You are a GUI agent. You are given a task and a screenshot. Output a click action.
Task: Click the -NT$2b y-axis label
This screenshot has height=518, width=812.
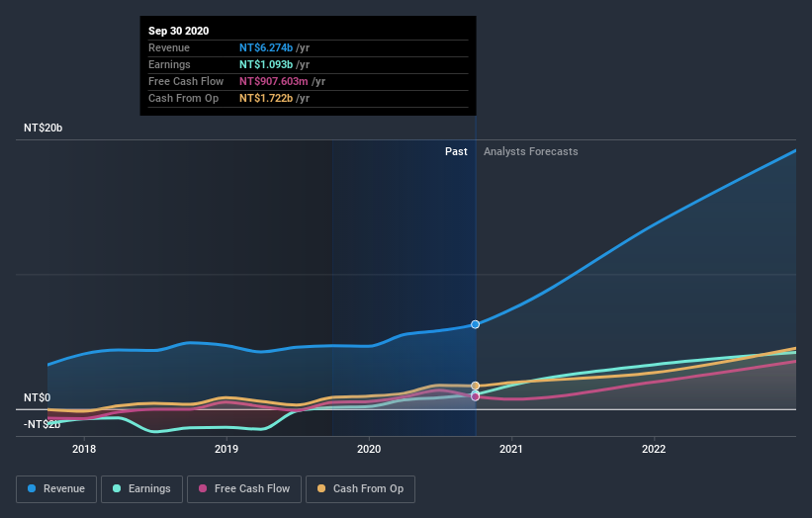[42, 424]
